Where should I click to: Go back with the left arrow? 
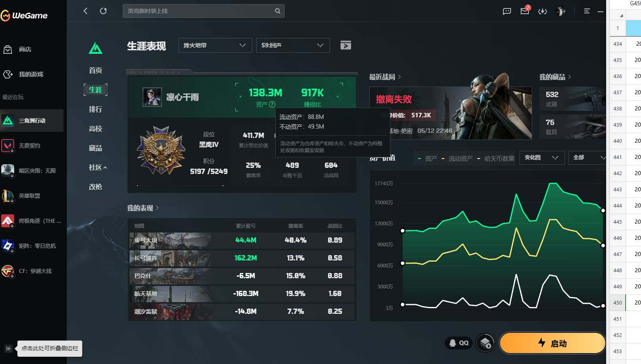[x=85, y=11]
